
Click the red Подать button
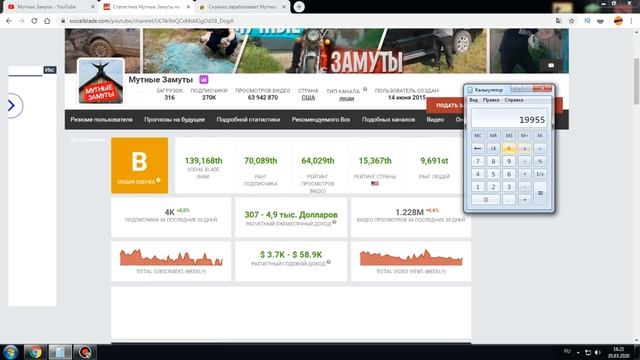[x=445, y=105]
